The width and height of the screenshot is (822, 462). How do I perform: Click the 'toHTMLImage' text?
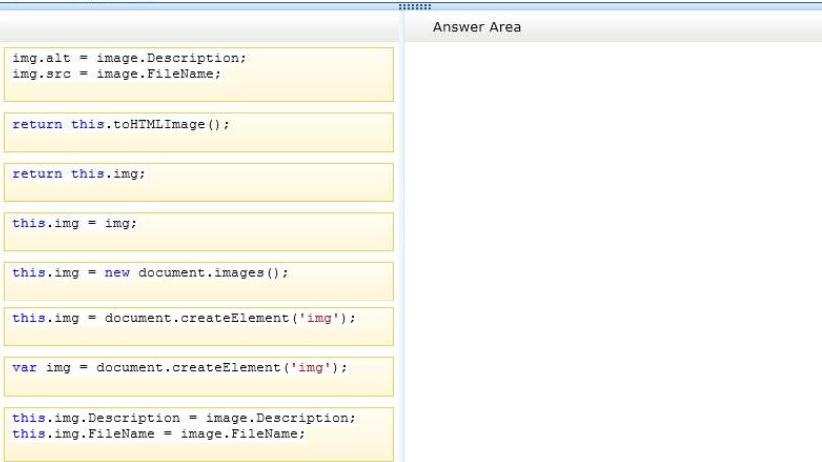click(x=159, y=124)
